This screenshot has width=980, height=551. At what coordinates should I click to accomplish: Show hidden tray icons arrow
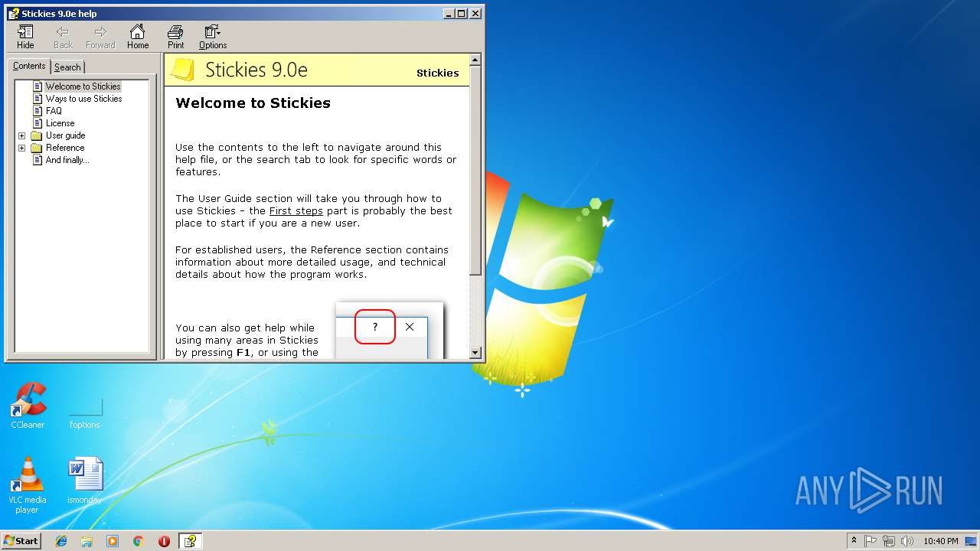point(854,540)
